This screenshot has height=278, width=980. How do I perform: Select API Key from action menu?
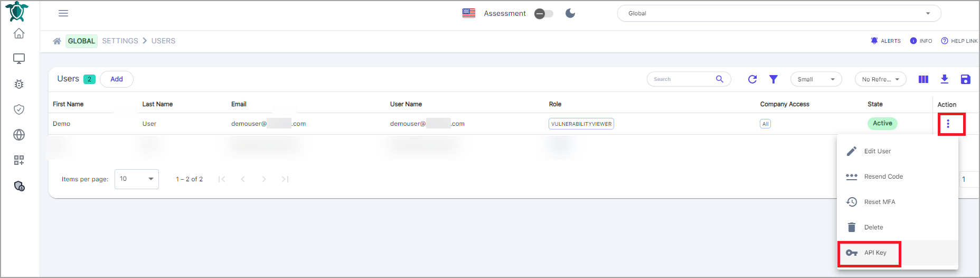[875, 253]
